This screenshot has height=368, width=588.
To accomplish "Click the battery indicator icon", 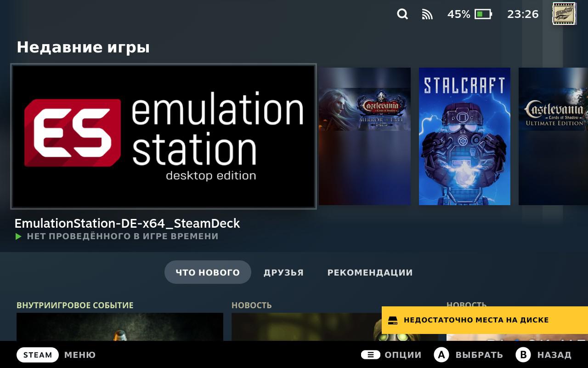I will pos(483,14).
